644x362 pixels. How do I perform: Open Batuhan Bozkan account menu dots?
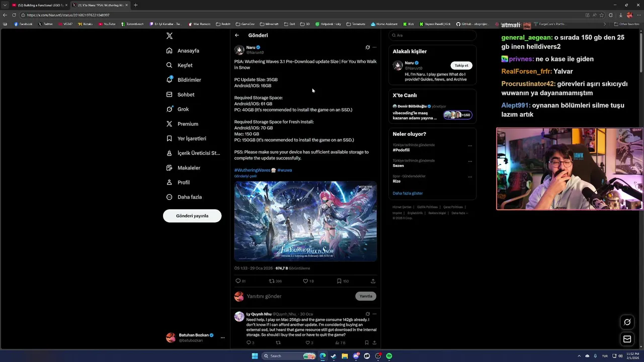click(x=222, y=337)
